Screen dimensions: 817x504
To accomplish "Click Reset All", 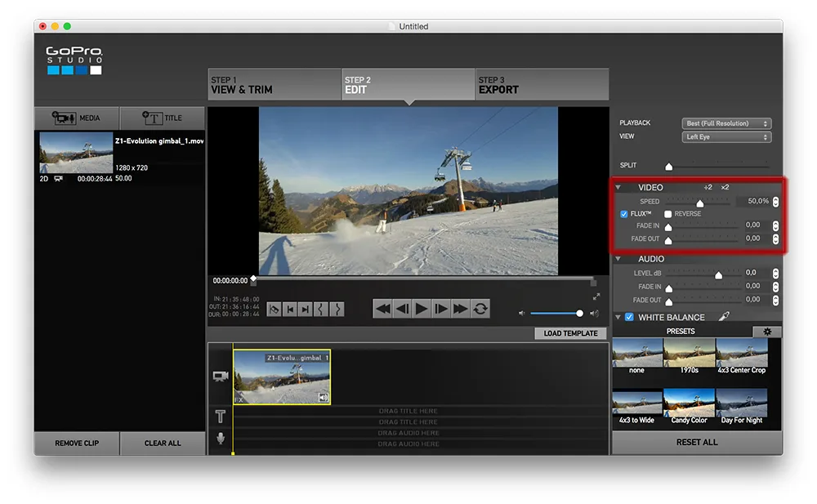I will (697, 442).
